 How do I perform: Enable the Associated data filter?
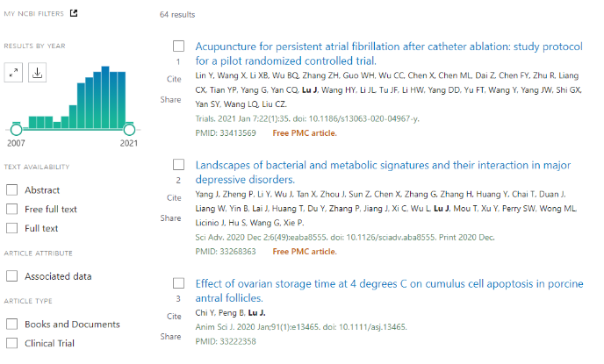pos(12,276)
